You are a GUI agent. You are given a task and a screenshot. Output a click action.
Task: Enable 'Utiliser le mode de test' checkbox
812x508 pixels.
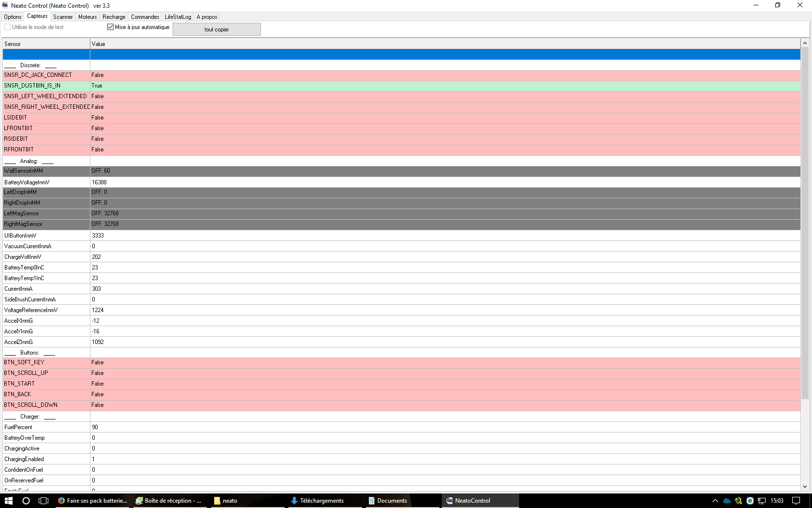click(x=8, y=27)
